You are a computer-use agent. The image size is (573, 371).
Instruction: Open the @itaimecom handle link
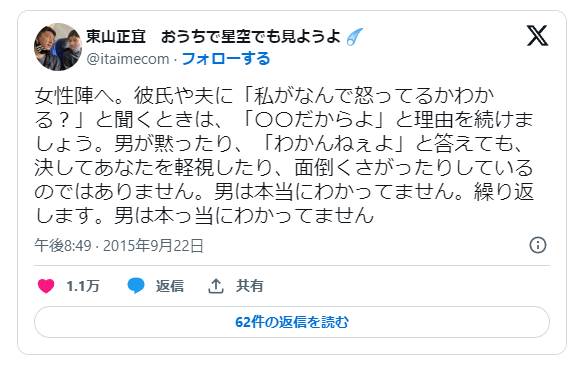tap(128, 59)
